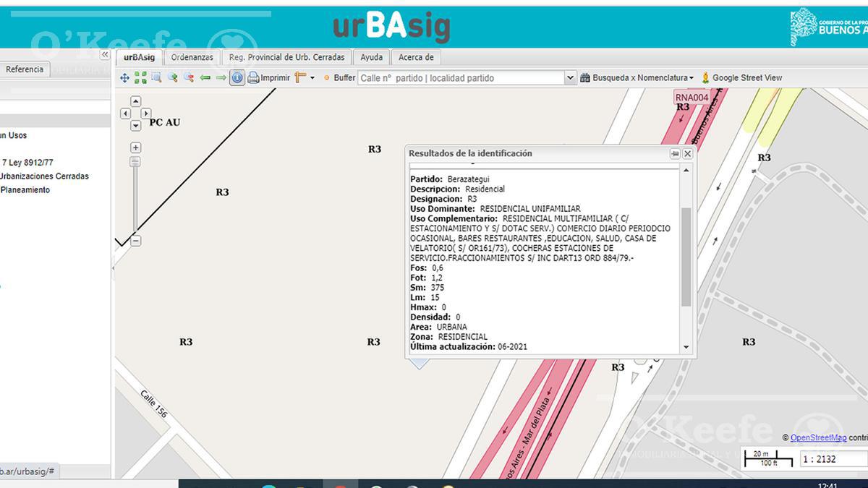The image size is (868, 488).
Task: Click the Area URBANA line
Action: coord(438,327)
